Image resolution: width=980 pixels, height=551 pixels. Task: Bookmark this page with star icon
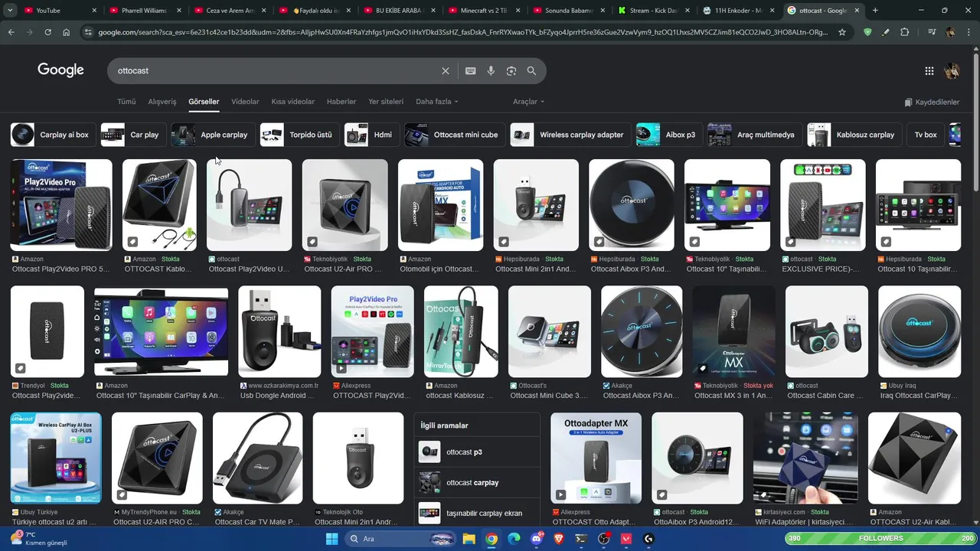pyautogui.click(x=842, y=32)
